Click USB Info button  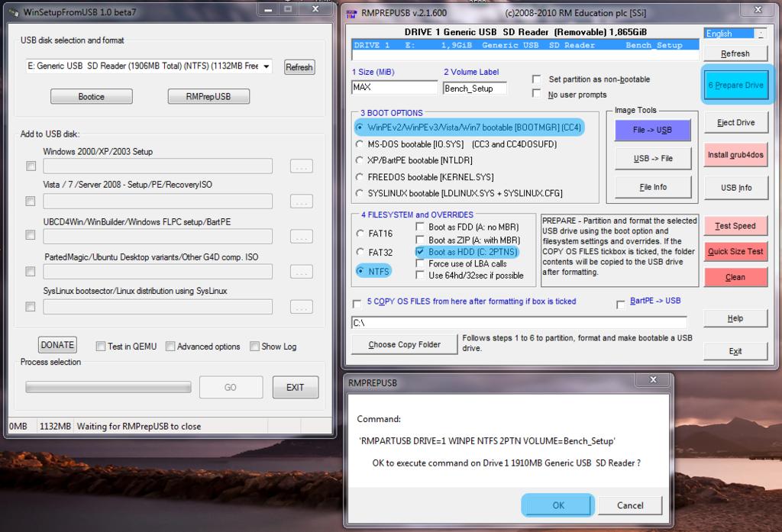coord(736,188)
